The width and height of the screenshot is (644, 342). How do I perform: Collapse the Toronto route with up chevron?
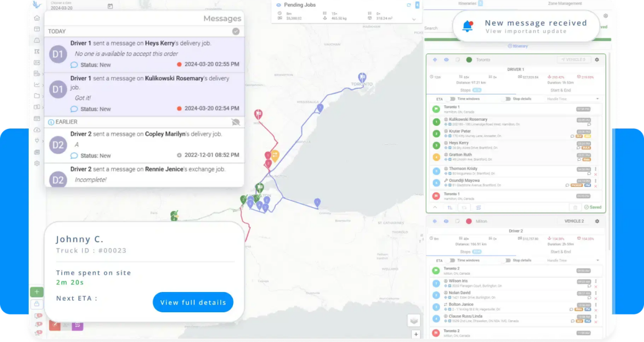435,207
